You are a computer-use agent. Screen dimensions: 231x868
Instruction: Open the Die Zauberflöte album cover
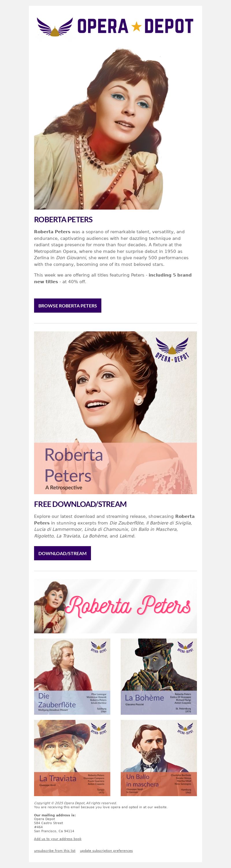72,676
